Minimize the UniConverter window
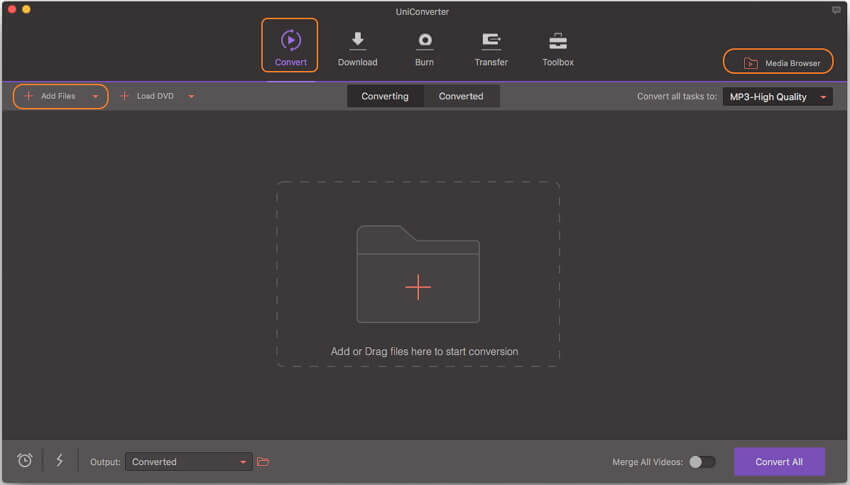The width and height of the screenshot is (850, 485). pyautogui.click(x=26, y=9)
